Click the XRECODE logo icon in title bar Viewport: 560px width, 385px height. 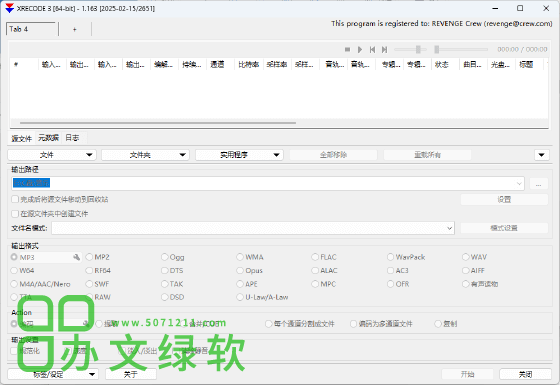coord(10,8)
